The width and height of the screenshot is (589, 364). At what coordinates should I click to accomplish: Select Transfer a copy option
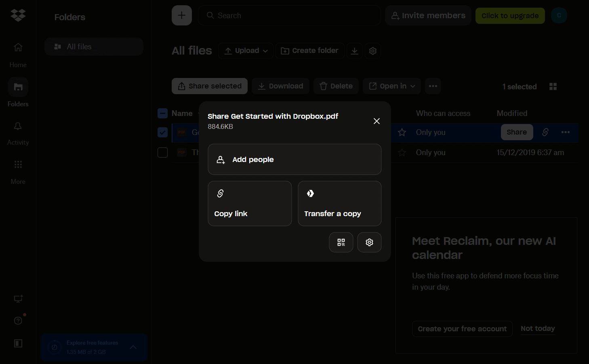[339, 204]
